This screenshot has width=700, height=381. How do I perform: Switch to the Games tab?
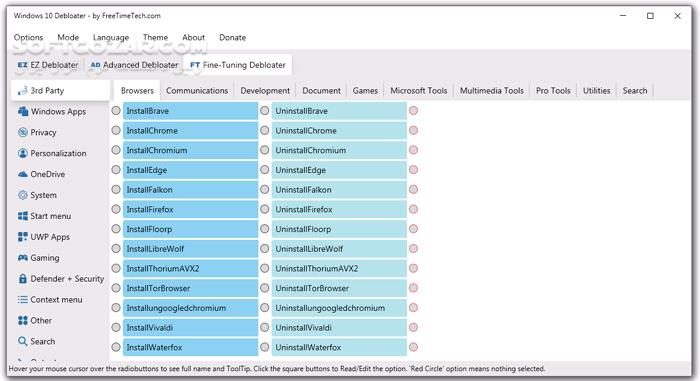pos(365,91)
